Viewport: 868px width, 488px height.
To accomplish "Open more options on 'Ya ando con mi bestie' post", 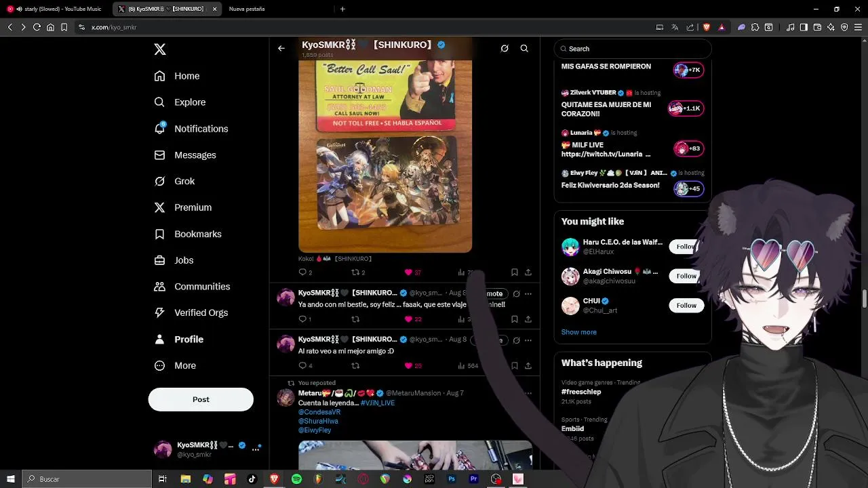I will [x=528, y=293].
